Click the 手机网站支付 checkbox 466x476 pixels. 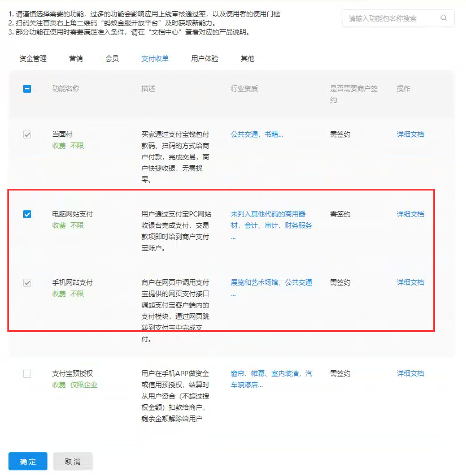pyautogui.click(x=27, y=283)
